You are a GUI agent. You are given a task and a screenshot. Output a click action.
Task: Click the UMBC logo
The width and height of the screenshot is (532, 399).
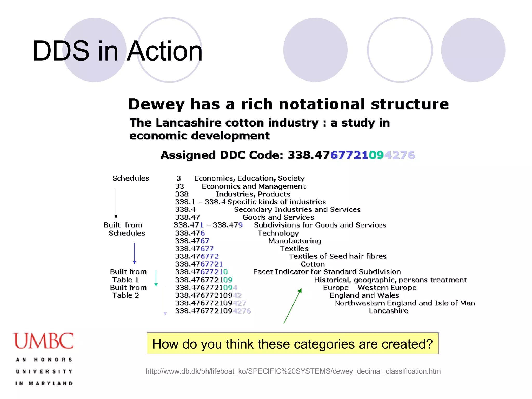coord(43,341)
